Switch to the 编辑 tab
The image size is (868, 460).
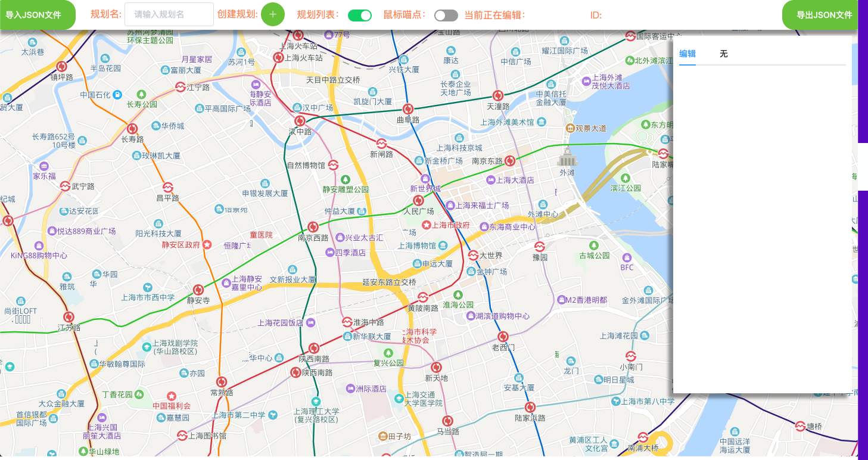687,54
